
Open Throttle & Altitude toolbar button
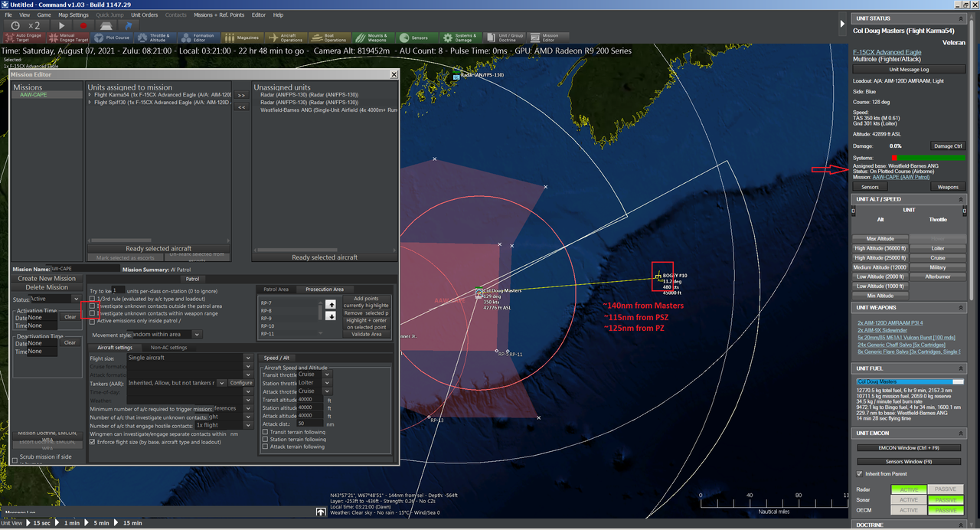[x=155, y=37]
